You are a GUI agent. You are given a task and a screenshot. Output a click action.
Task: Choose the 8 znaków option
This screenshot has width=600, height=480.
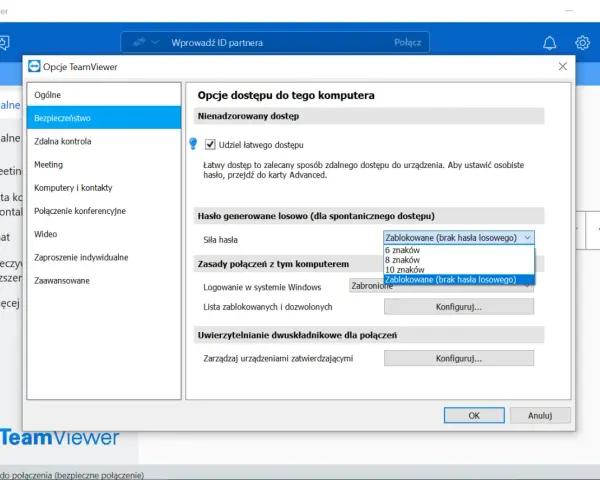[459, 260]
